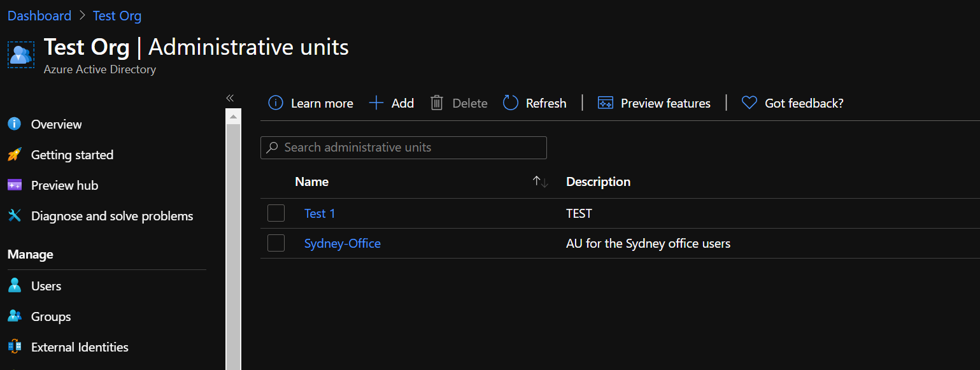Open External Identities under Manage

pyautogui.click(x=80, y=347)
